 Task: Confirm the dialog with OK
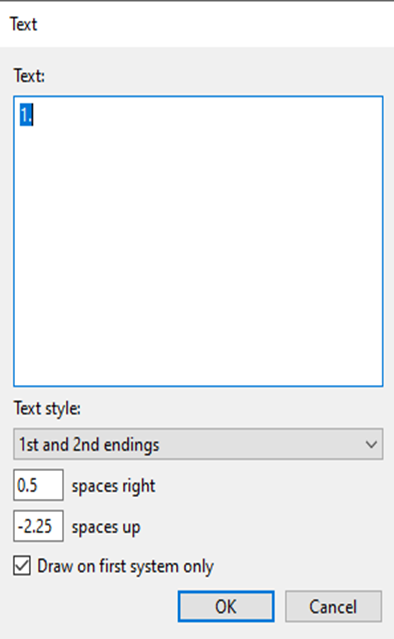[226, 606]
